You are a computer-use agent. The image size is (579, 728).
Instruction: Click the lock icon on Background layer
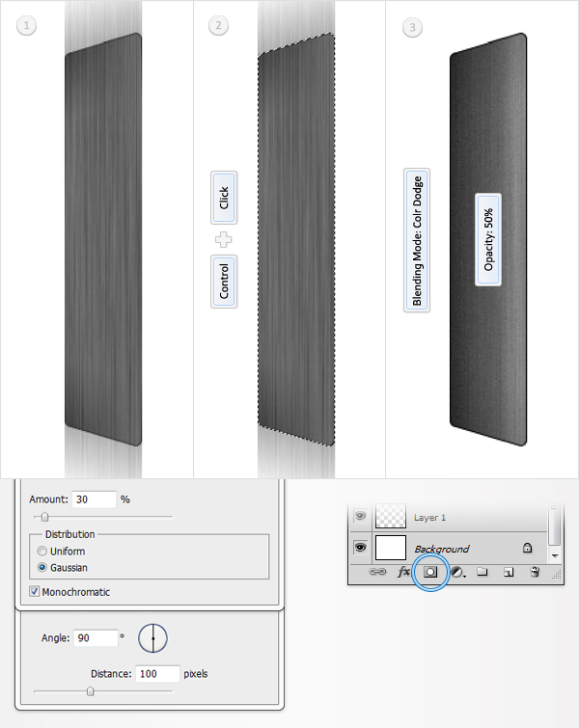(x=527, y=548)
